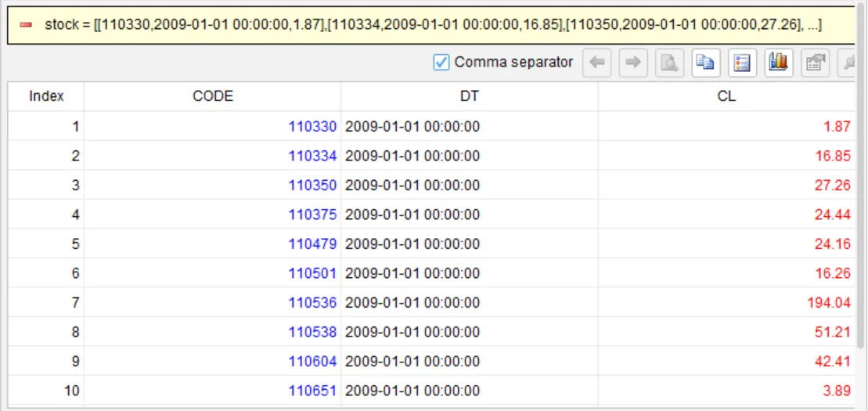Viewport: 868px width, 411px height.
Task: Click the find/search document icon
Action: click(x=670, y=63)
